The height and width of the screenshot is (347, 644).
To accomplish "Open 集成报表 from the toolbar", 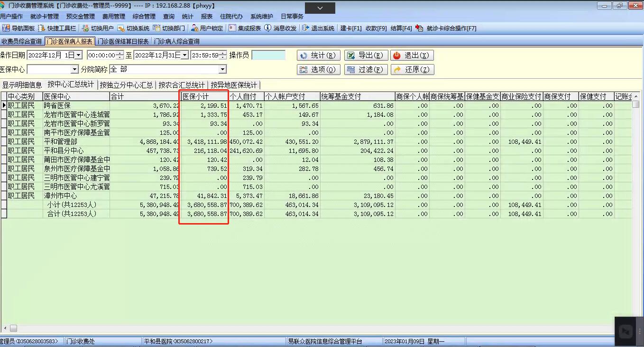I will pyautogui.click(x=245, y=28).
